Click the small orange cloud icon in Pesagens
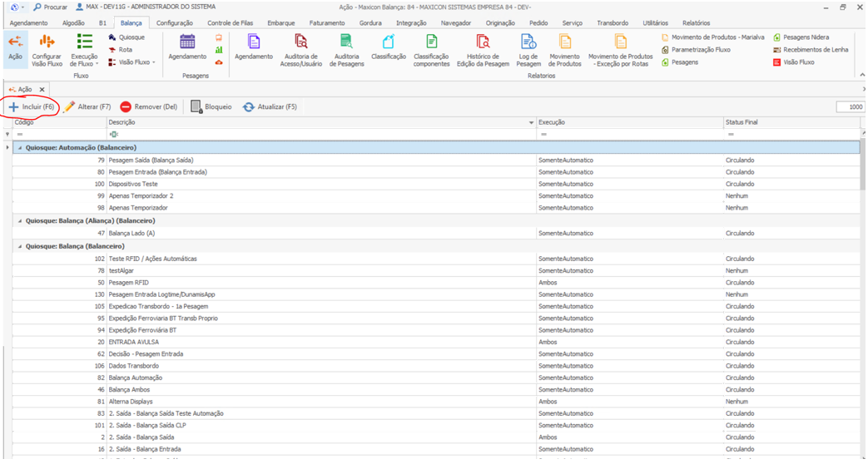This screenshot has width=868, height=464. click(219, 62)
